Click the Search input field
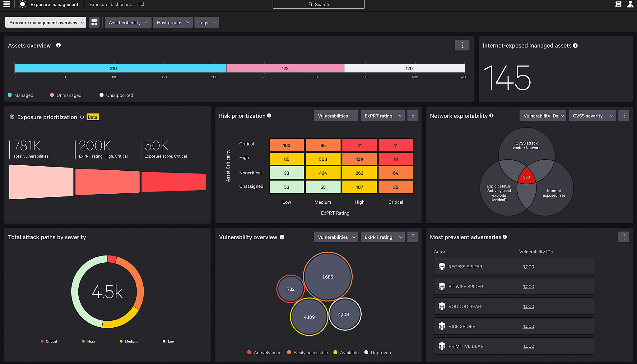637x364 pixels. coord(318,4)
